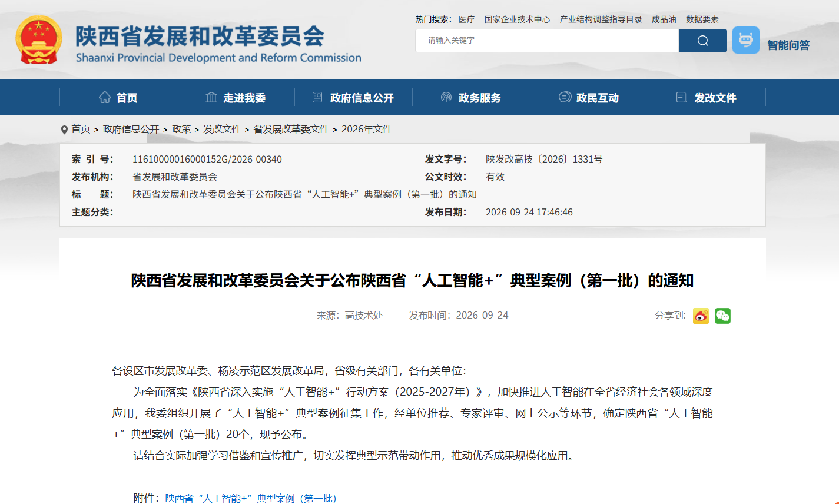The image size is (839, 504).
Task: Click inside the keyword search field
Action: tap(547, 41)
